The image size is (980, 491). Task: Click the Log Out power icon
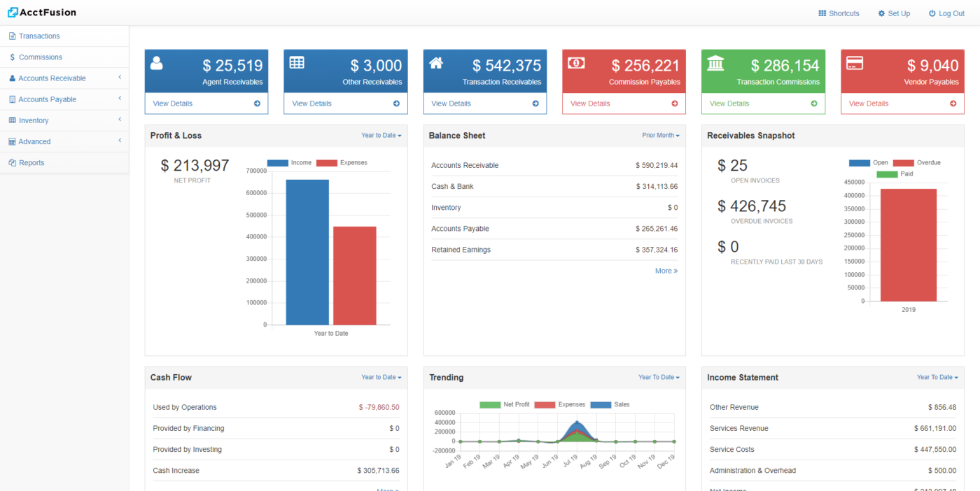[x=931, y=13]
